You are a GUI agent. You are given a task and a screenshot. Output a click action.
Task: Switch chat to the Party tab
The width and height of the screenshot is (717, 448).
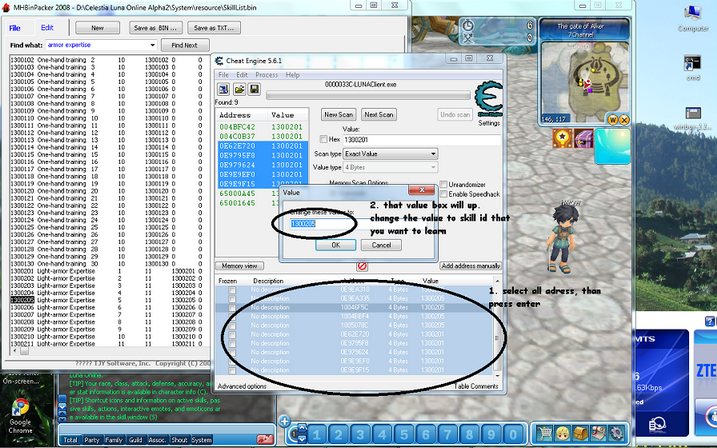click(x=92, y=440)
